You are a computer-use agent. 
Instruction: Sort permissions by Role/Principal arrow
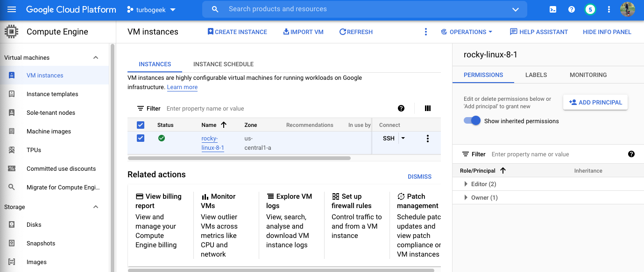[x=503, y=170]
